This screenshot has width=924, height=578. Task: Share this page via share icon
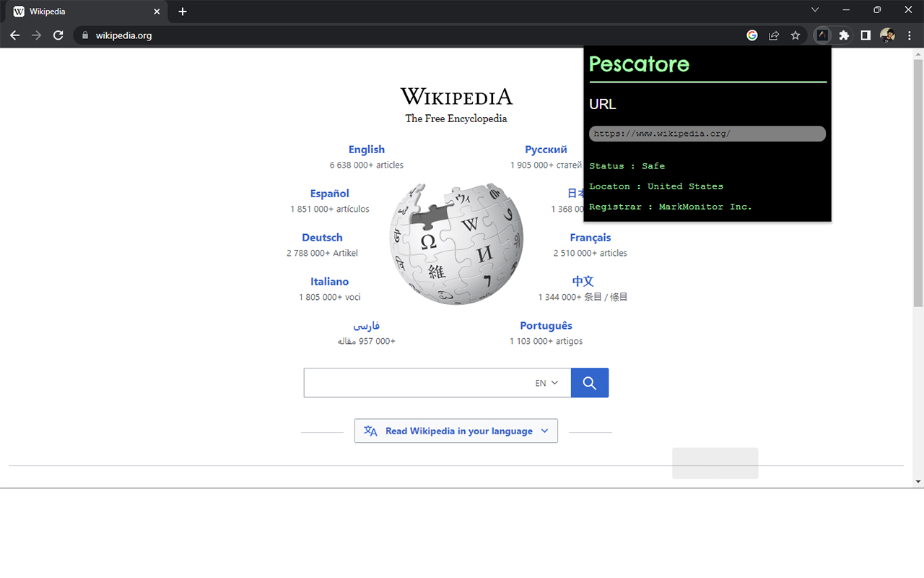(x=774, y=35)
